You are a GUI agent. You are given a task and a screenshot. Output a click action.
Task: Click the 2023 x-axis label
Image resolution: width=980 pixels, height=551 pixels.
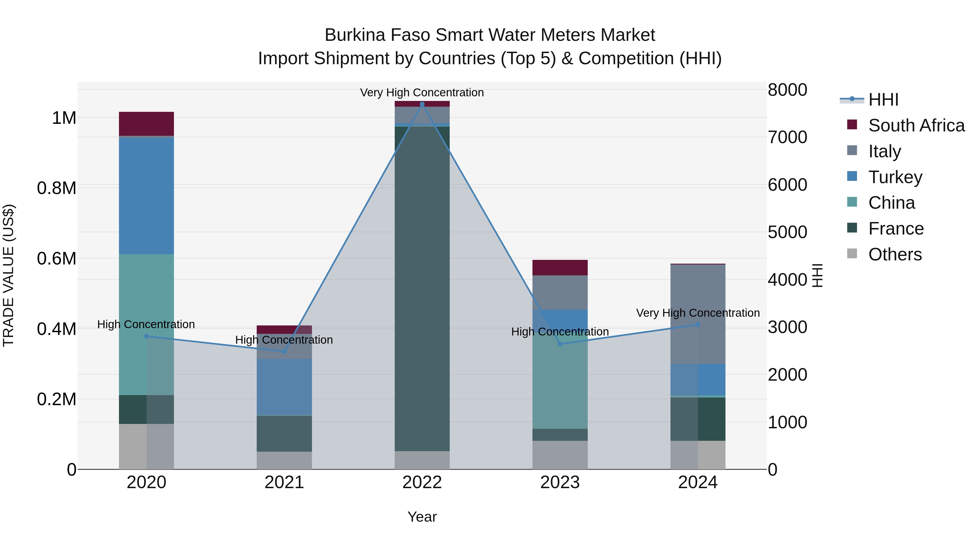click(x=560, y=482)
